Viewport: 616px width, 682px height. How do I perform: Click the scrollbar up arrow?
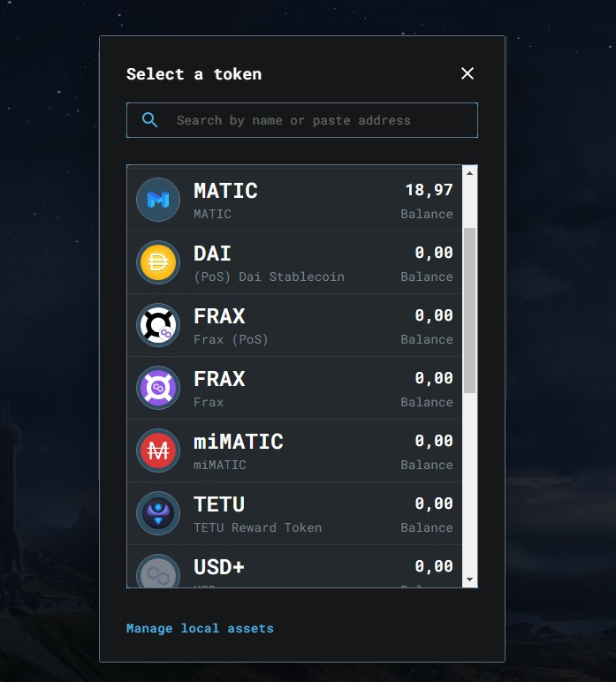tap(469, 173)
